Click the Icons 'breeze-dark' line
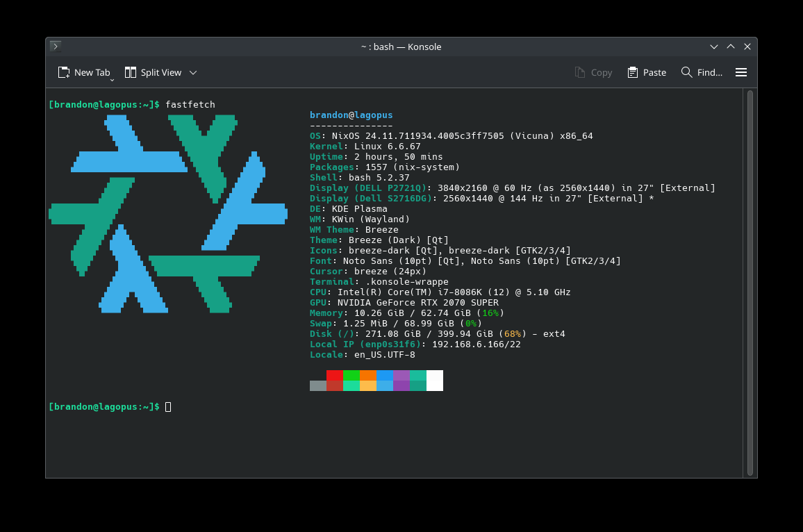The width and height of the screenshot is (803, 532). click(x=440, y=251)
